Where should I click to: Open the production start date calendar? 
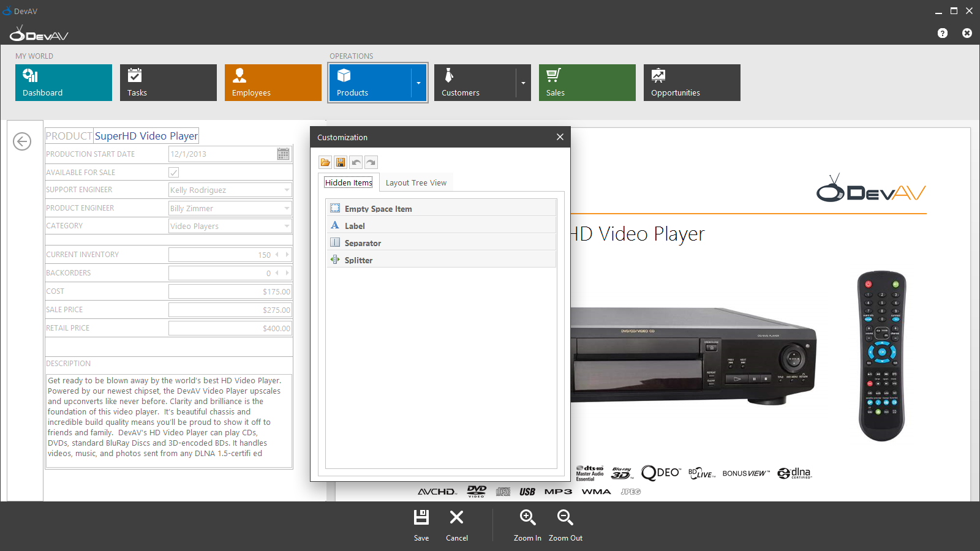[x=283, y=154]
